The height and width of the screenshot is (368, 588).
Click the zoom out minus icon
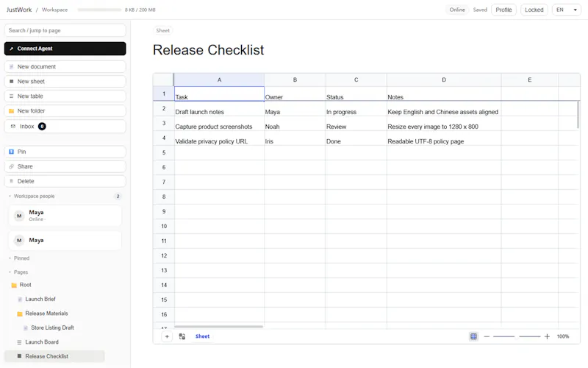pos(487,336)
